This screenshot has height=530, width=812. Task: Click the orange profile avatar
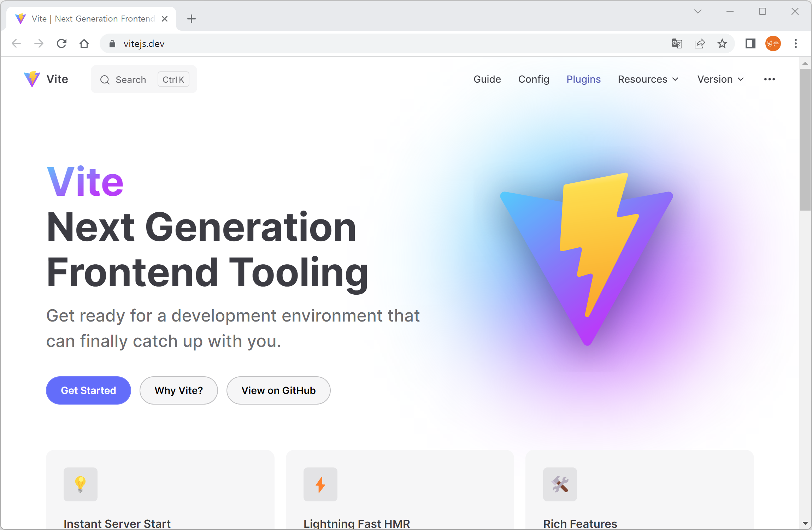(773, 43)
